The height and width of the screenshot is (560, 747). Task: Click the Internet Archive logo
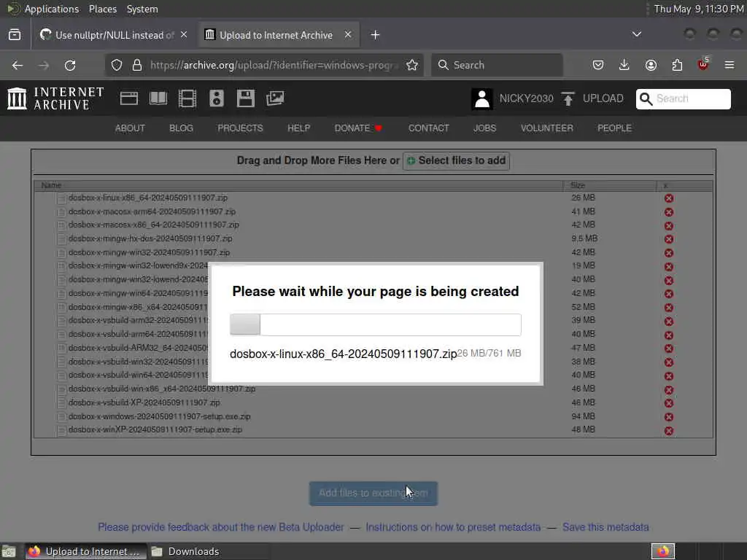(x=55, y=98)
